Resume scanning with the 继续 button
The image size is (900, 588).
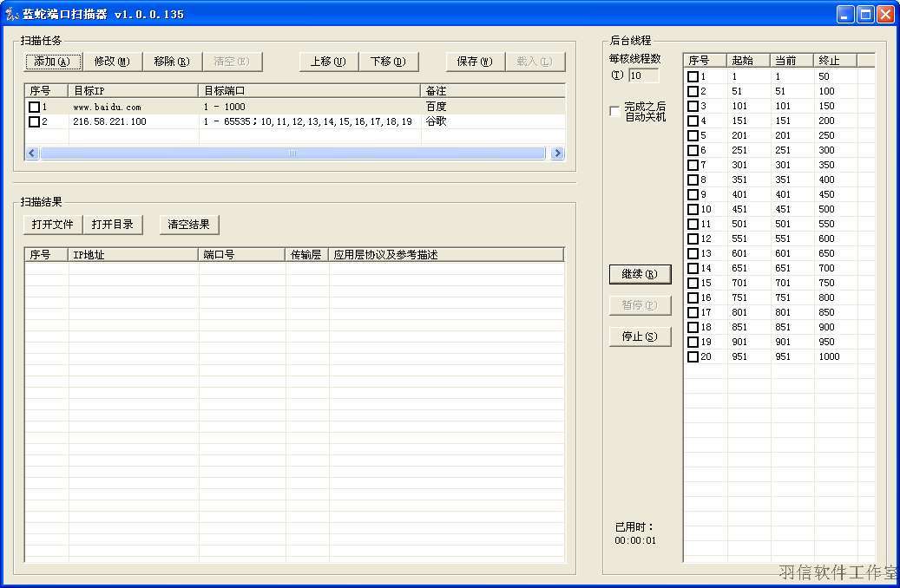coord(640,274)
